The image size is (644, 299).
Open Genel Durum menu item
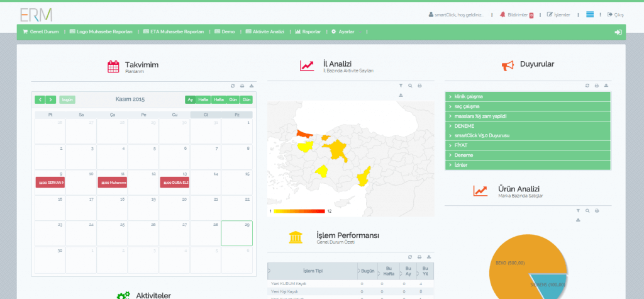(x=41, y=31)
